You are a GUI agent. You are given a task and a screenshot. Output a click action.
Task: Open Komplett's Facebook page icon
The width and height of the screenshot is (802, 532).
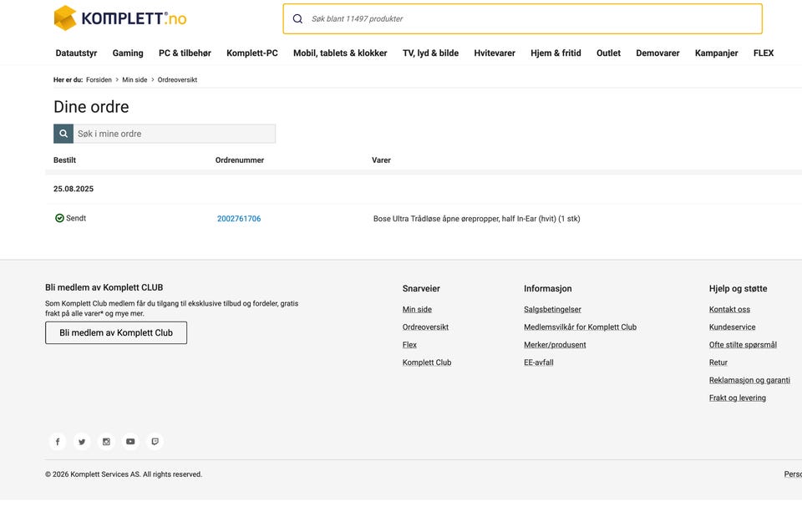coord(58,442)
